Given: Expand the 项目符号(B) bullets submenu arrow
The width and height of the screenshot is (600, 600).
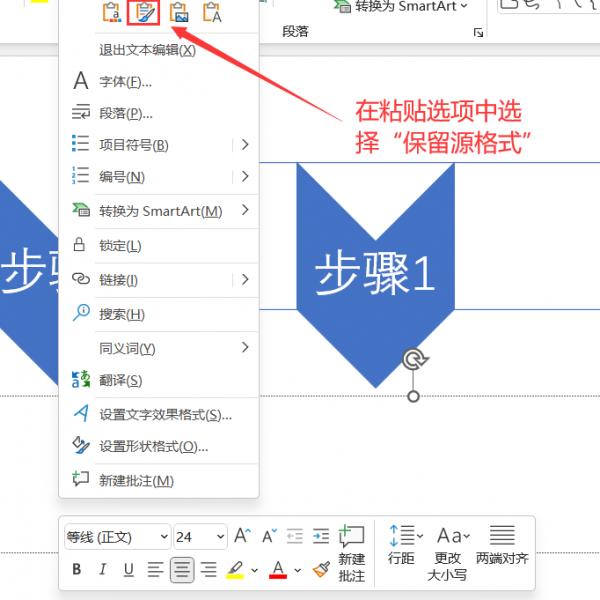Looking at the screenshot, I should 245,145.
